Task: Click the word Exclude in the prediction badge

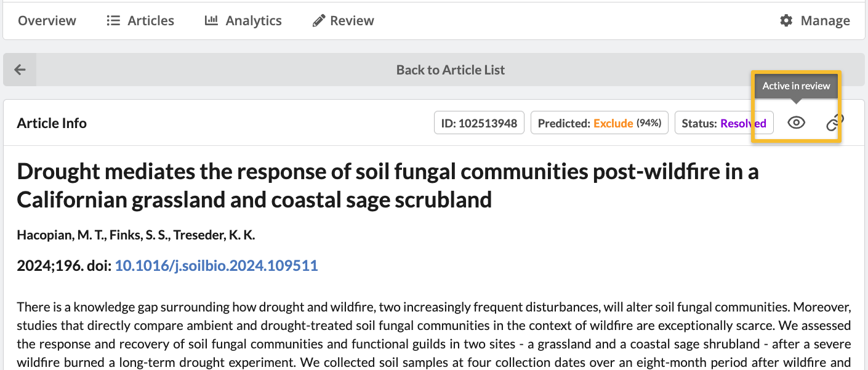Action: [x=613, y=123]
